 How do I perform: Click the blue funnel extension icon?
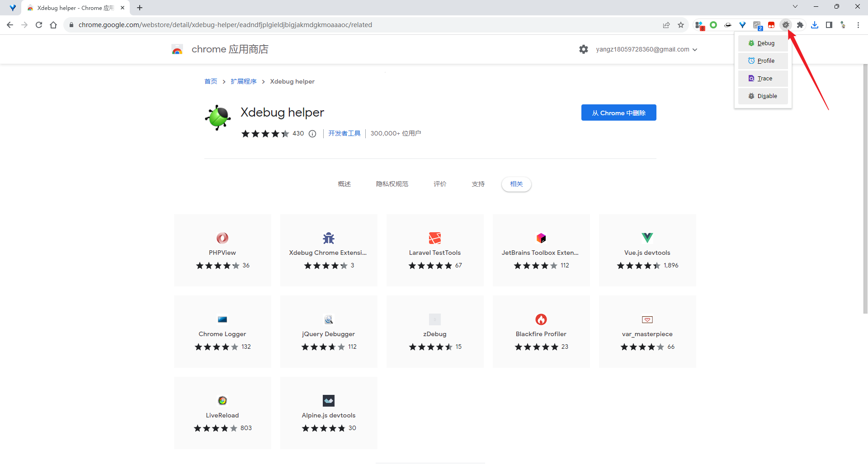[x=742, y=25]
